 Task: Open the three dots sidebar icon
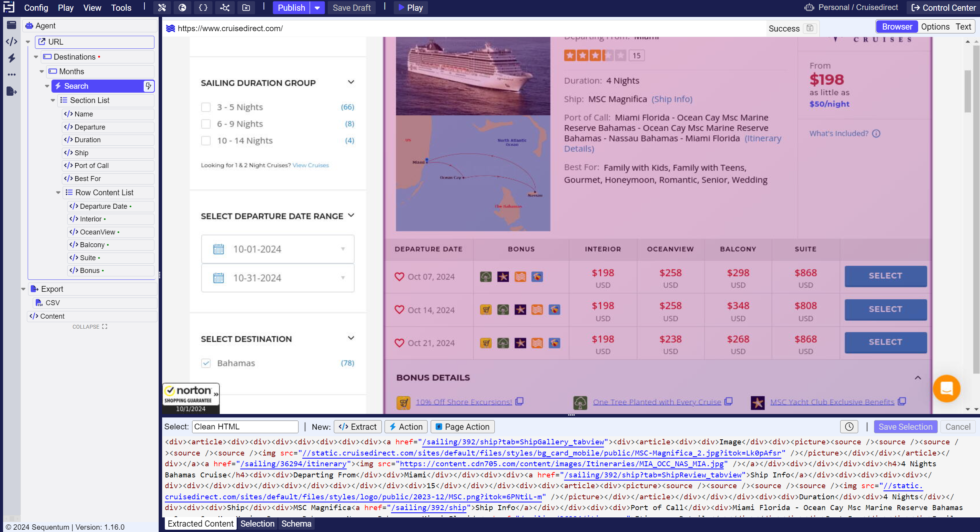12,75
